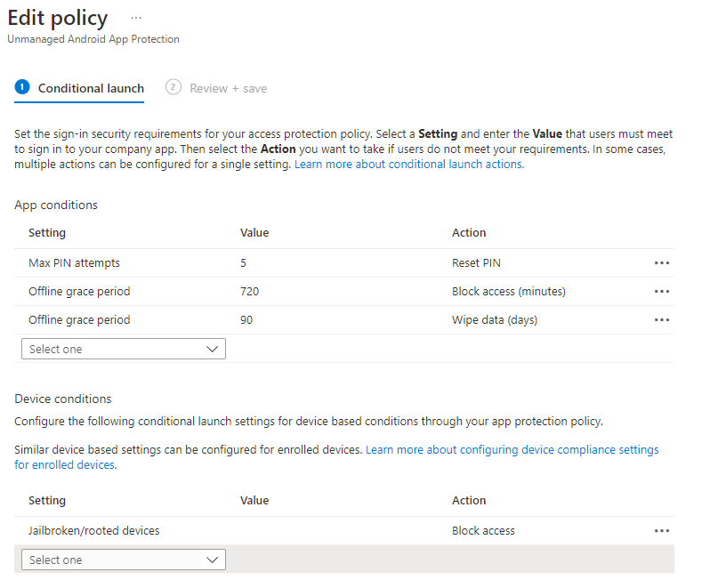
Task: Click the Block access (minutes) action cell
Action: tap(508, 292)
